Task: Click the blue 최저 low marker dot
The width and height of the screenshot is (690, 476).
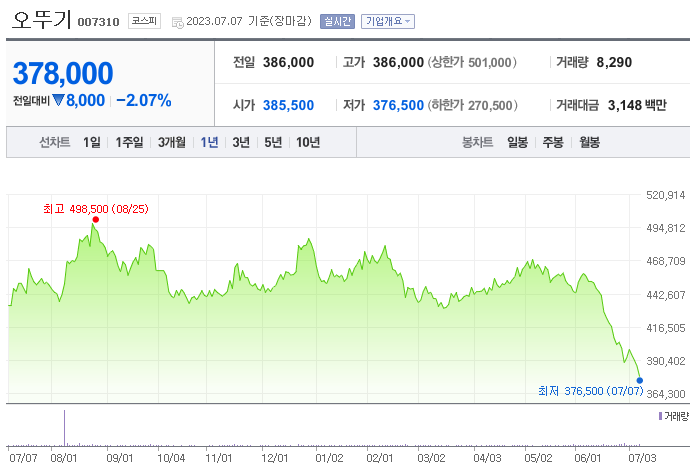Action: point(639,381)
